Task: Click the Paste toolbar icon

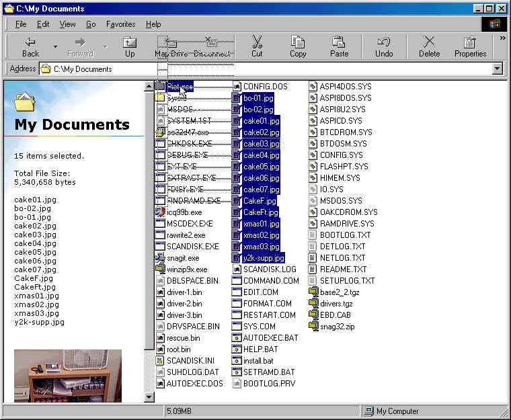Action: [339, 46]
